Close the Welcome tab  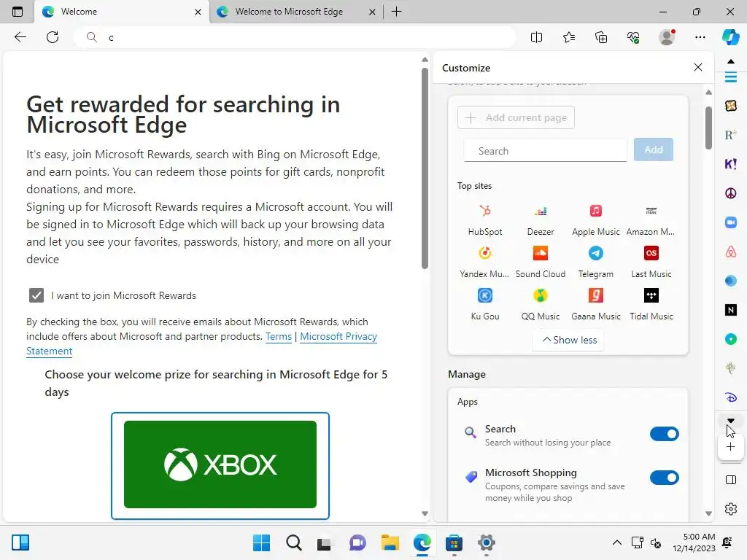point(198,12)
